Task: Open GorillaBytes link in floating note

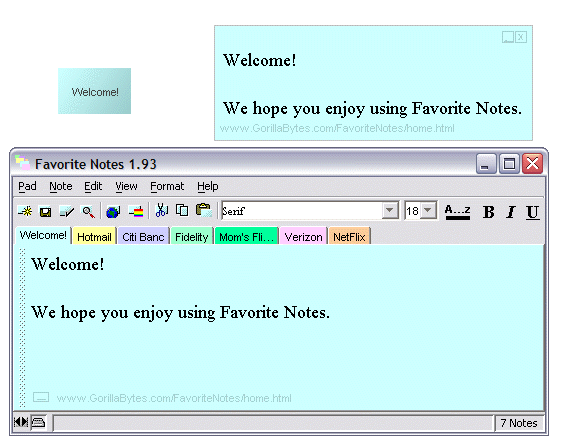Action: pyautogui.click(x=337, y=128)
